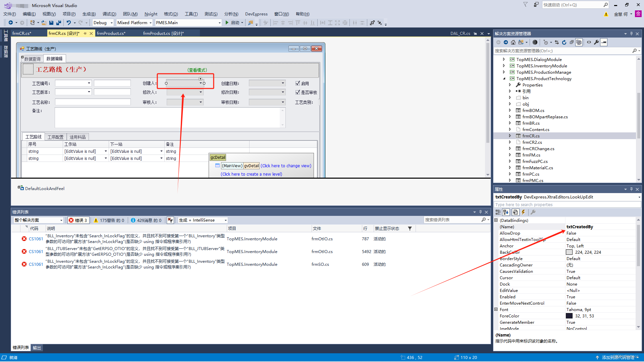644x362 pixels.
Task: Click Sync with Active Document icon
Action: tap(557, 42)
